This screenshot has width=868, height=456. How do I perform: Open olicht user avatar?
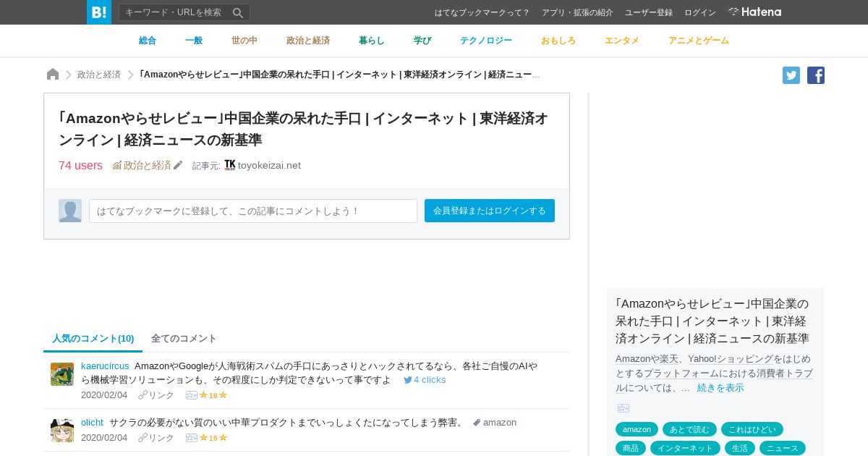pyautogui.click(x=62, y=431)
